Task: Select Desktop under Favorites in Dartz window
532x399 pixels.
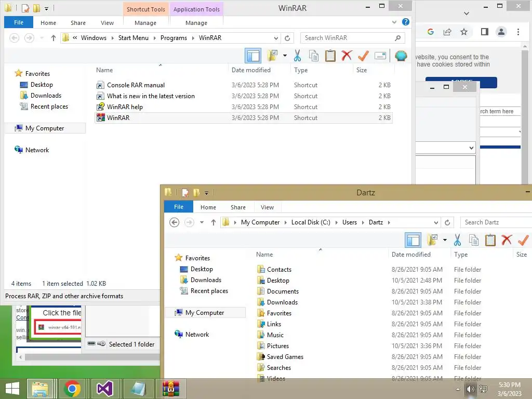Action: point(202,269)
